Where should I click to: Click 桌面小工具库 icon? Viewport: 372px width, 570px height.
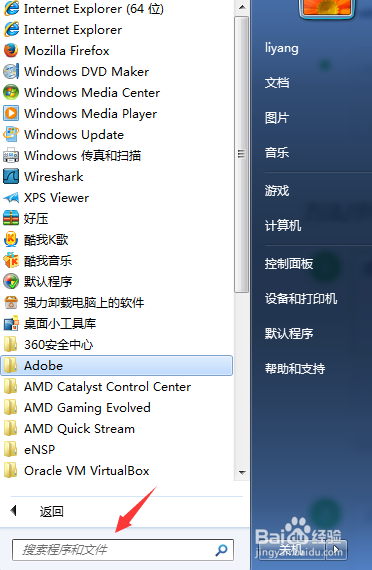pyautogui.click(x=11, y=324)
